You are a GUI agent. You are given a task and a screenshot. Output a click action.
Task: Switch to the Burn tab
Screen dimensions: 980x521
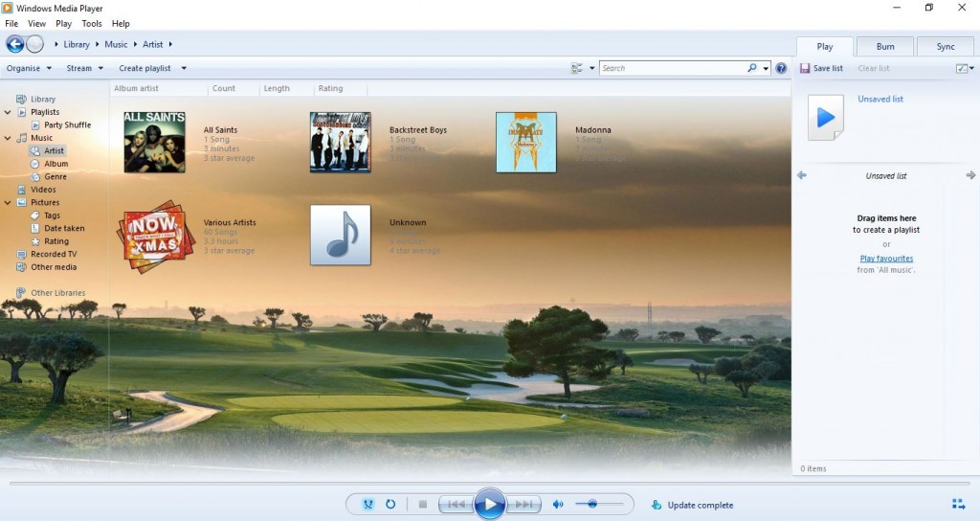click(x=885, y=46)
